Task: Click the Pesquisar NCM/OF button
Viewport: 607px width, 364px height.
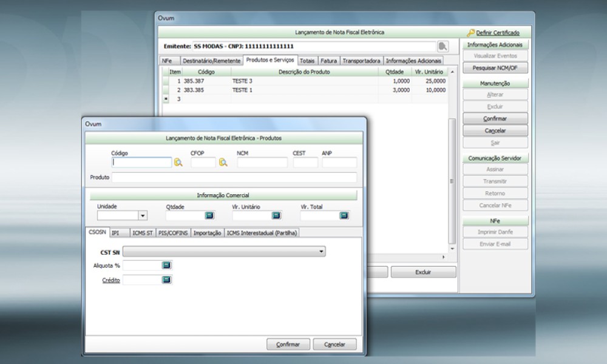Action: click(x=495, y=68)
